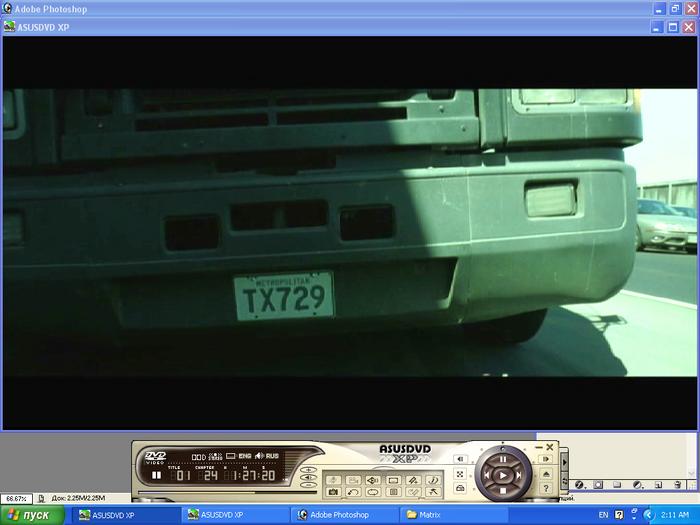Image resolution: width=700 pixels, height=525 pixels.
Task: Click the chapter number 24 in DVD display
Action: click(x=210, y=475)
